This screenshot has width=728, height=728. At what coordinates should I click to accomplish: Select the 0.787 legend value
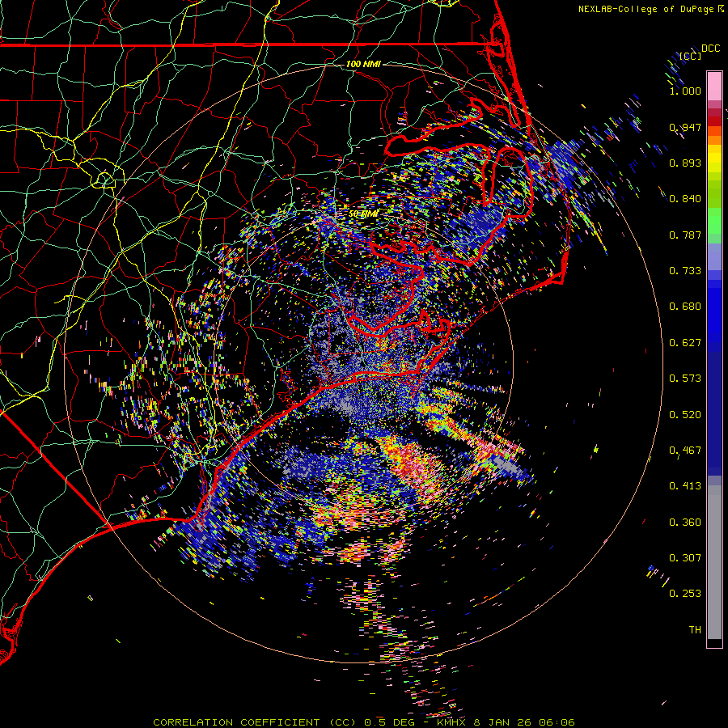(685, 235)
